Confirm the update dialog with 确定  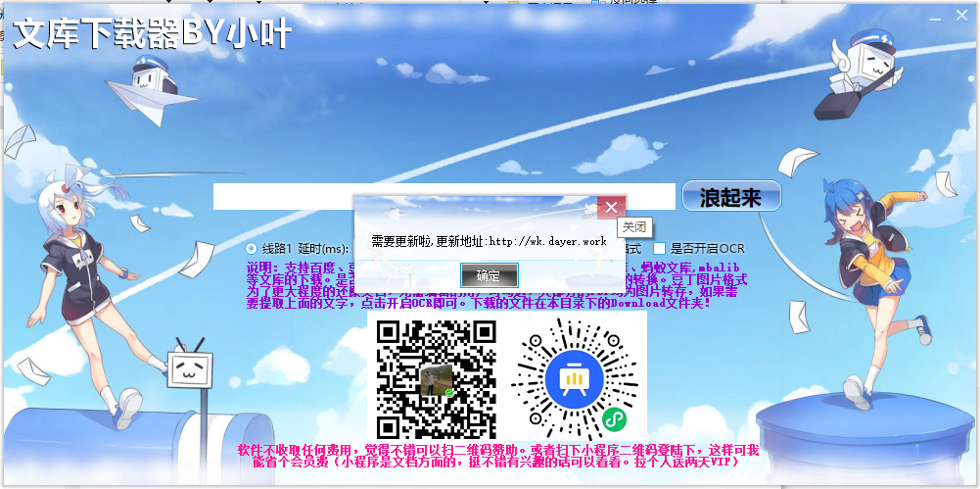[489, 275]
